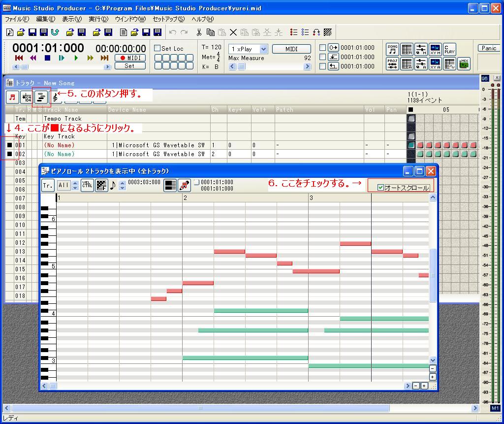This screenshot has width=504, height=424.
Task: Click the Panic button
Action: pos(489,48)
